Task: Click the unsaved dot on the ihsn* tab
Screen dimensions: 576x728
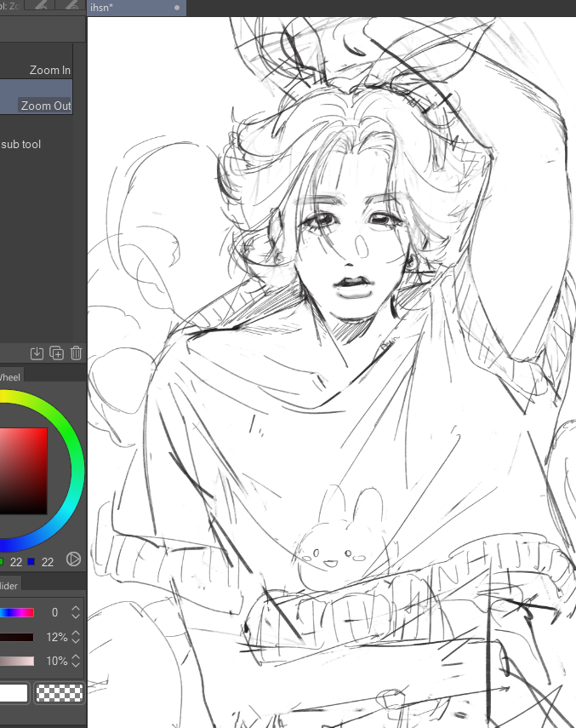Action: (x=177, y=8)
